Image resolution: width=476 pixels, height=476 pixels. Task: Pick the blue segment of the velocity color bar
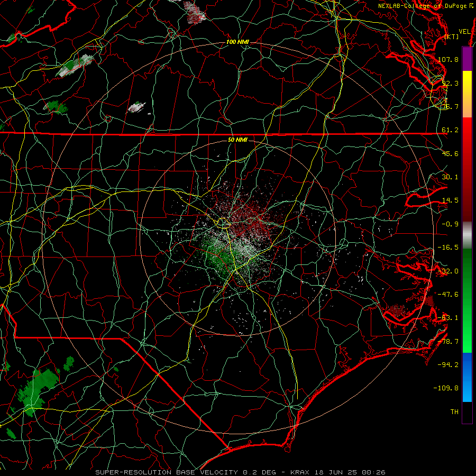(467, 377)
